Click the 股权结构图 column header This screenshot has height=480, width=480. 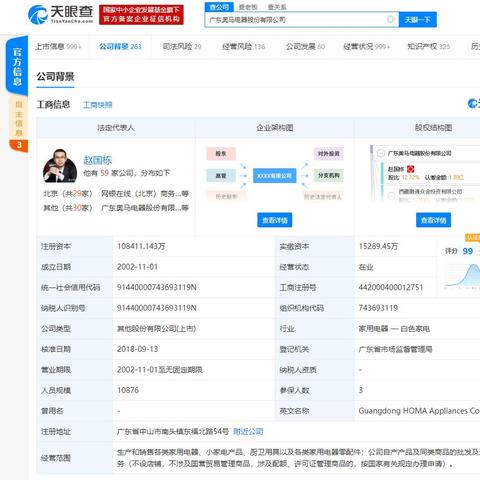[433, 128]
